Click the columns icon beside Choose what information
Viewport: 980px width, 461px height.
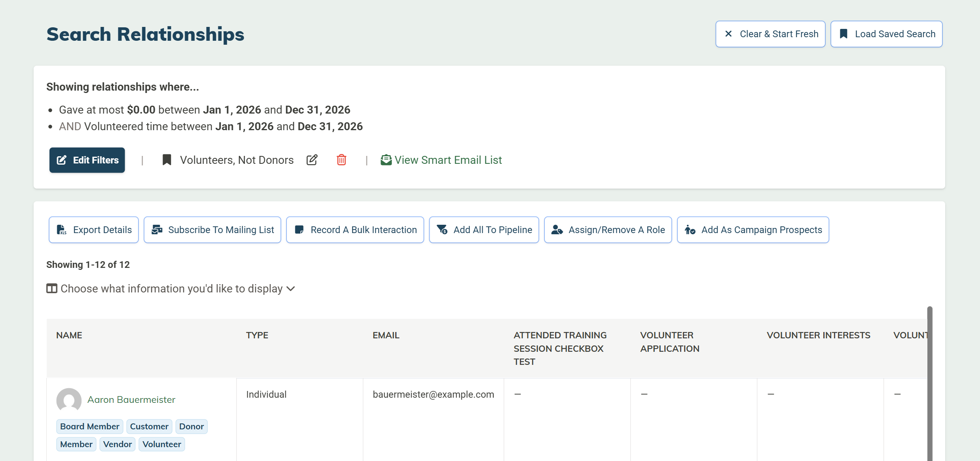click(x=52, y=288)
